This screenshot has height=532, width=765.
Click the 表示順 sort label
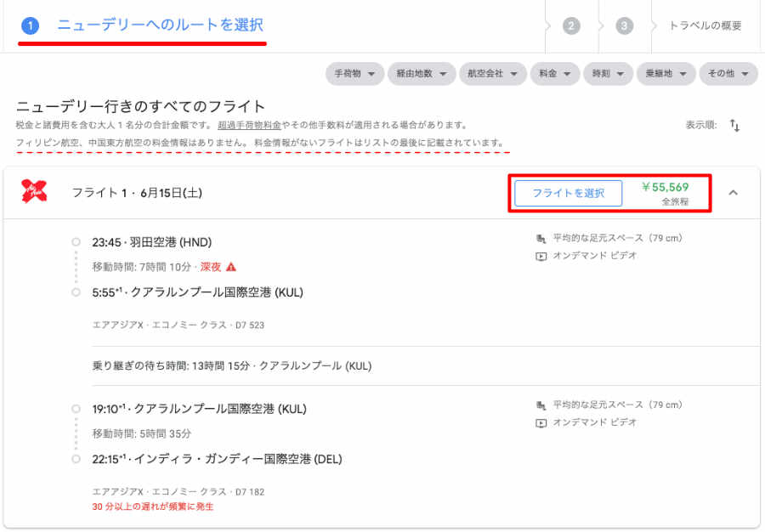pyautogui.click(x=701, y=125)
